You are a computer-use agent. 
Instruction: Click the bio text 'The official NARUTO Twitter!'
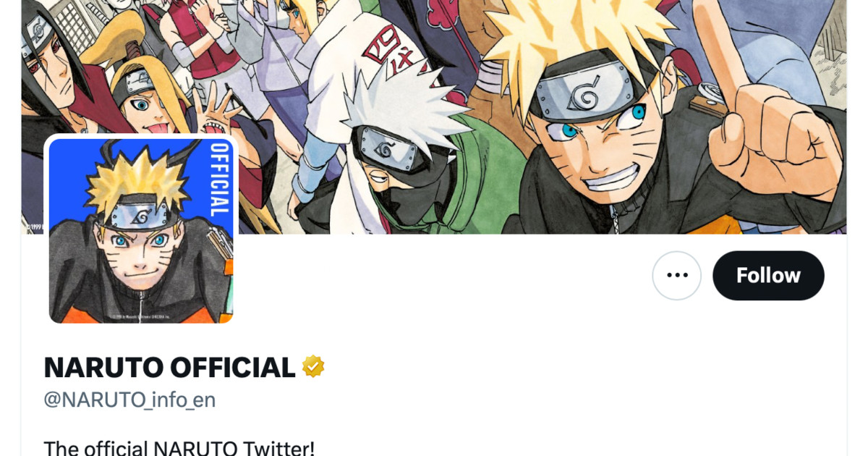click(179, 448)
